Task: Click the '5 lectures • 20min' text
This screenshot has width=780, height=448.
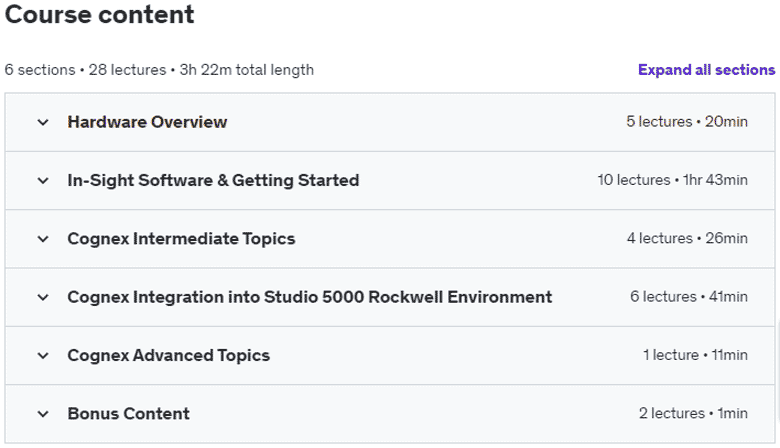Action: pyautogui.click(x=687, y=122)
